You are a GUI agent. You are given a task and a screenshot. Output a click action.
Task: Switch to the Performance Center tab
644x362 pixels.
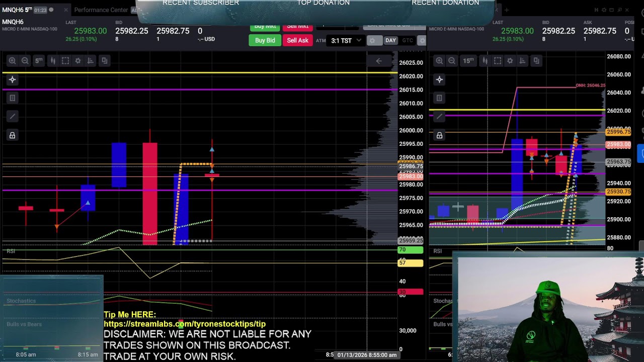[101, 10]
